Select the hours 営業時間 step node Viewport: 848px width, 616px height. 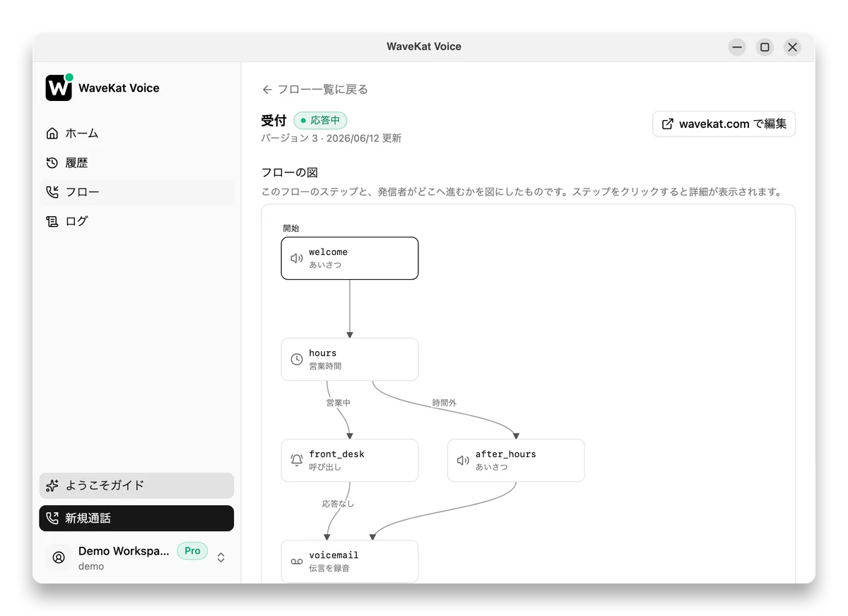pos(350,360)
